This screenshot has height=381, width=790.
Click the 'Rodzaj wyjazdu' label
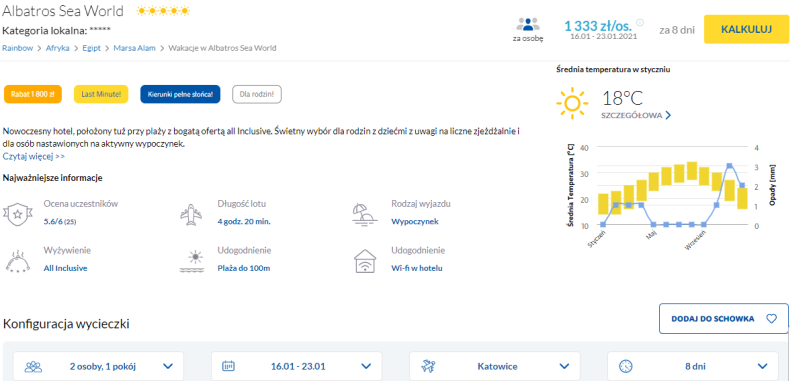421,204
